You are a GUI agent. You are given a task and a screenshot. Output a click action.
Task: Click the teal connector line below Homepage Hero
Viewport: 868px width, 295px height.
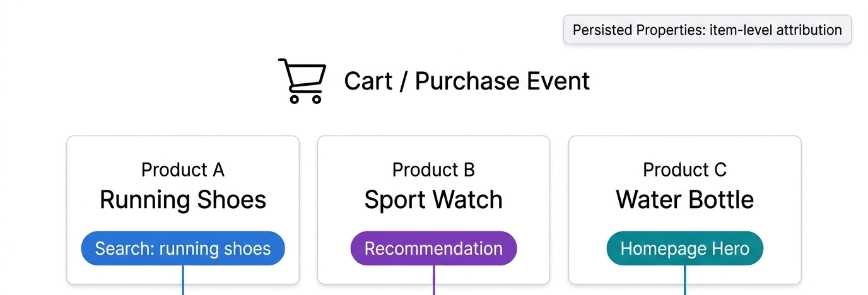pyautogui.click(x=685, y=281)
